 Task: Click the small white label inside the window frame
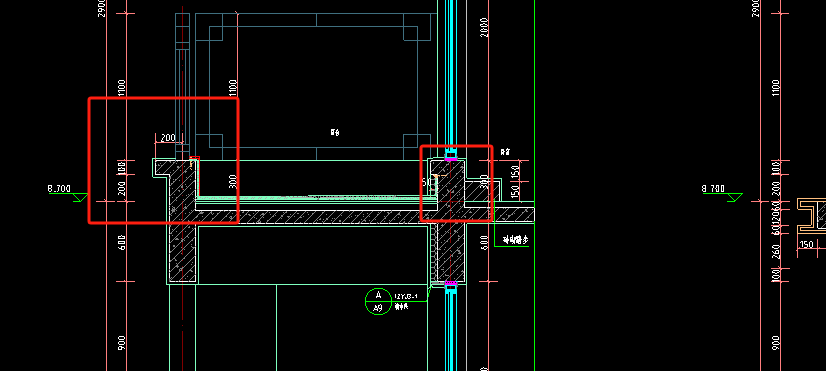click(335, 132)
